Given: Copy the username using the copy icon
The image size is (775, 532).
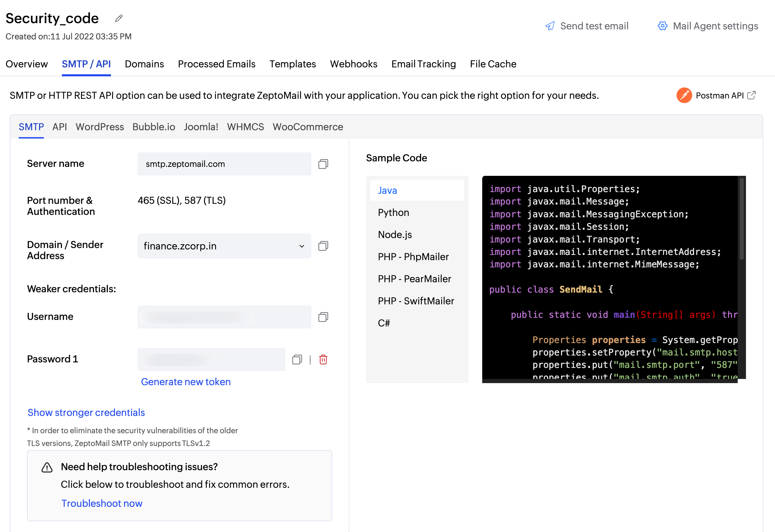Looking at the screenshot, I should pyautogui.click(x=323, y=317).
